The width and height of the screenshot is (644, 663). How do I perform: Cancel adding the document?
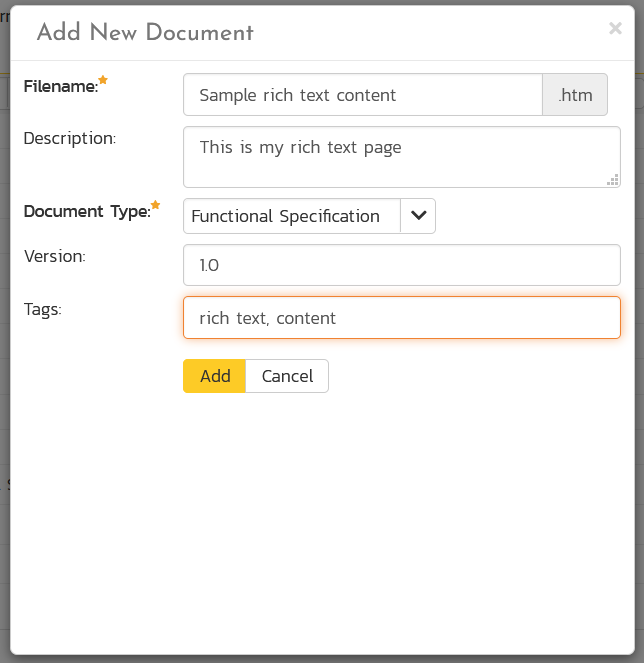point(287,376)
